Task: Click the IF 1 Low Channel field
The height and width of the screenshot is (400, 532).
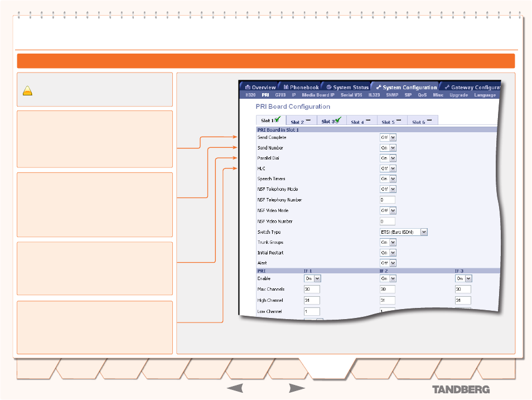Action: (312, 311)
